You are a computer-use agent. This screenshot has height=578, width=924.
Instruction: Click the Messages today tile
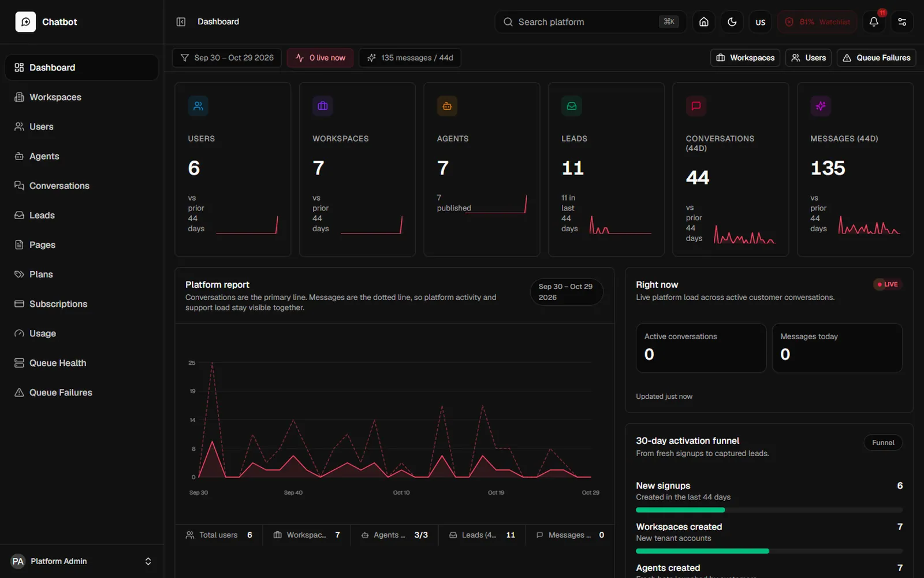[837, 348]
